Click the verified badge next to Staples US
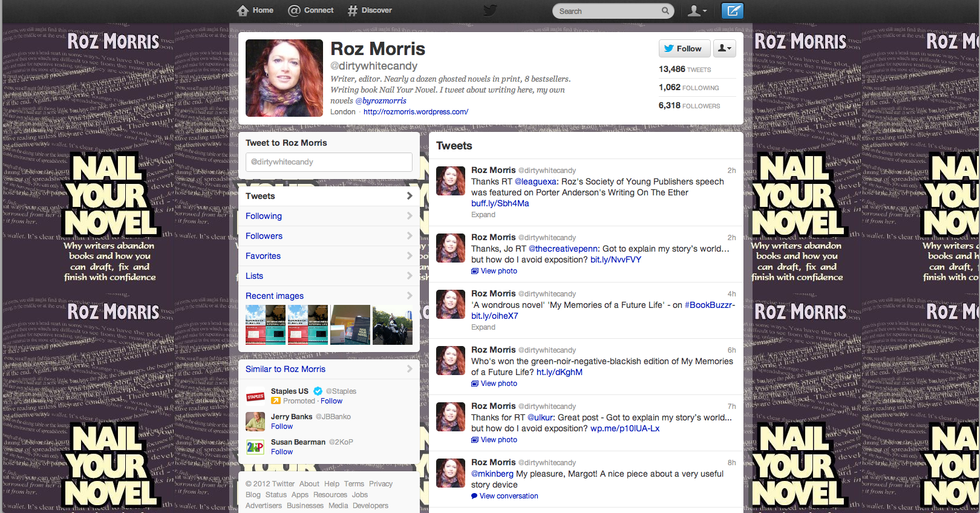Image resolution: width=980 pixels, height=513 pixels. pos(318,391)
